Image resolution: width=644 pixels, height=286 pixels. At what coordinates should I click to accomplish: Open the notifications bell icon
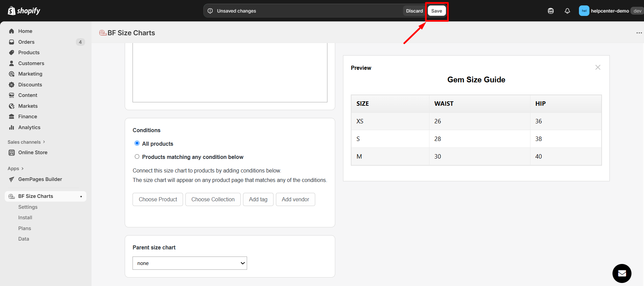(567, 11)
